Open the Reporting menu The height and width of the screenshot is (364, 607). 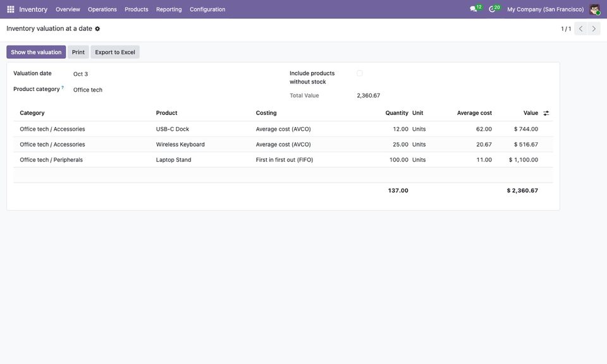click(169, 9)
